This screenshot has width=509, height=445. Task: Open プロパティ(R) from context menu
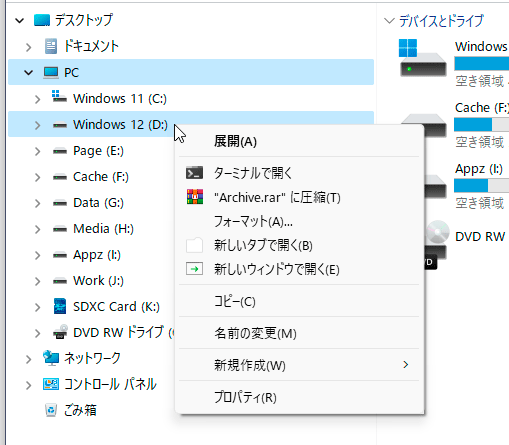(299, 397)
